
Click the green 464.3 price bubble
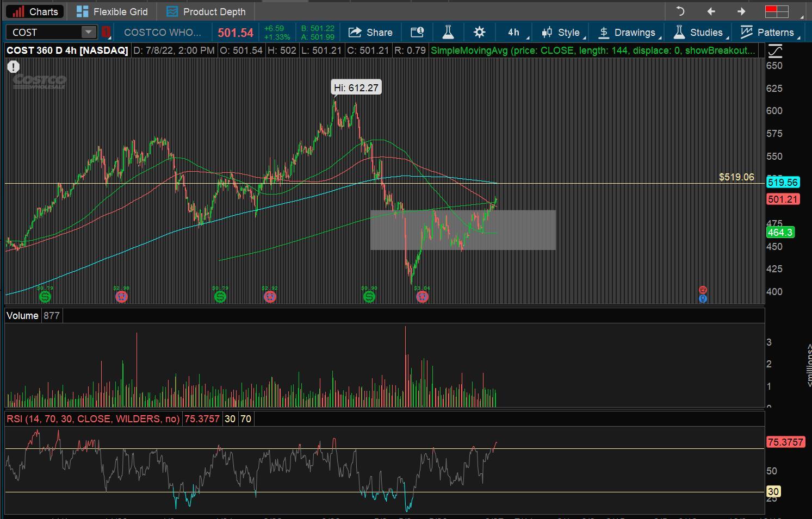[780, 233]
